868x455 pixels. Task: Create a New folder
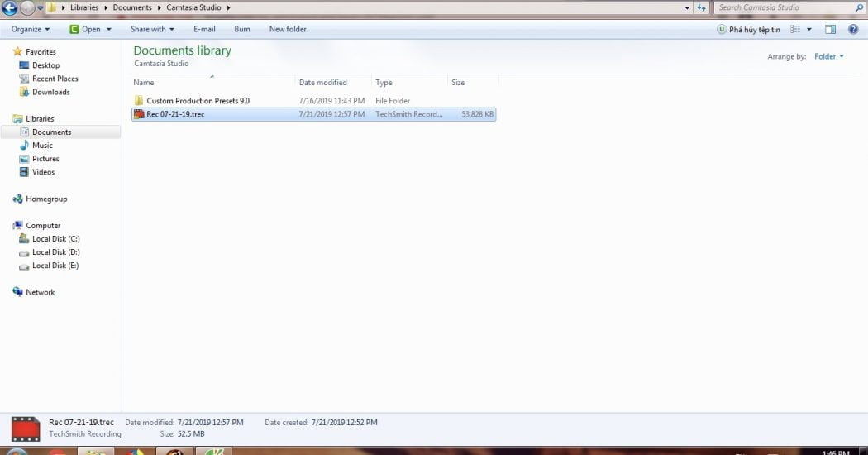pos(288,30)
